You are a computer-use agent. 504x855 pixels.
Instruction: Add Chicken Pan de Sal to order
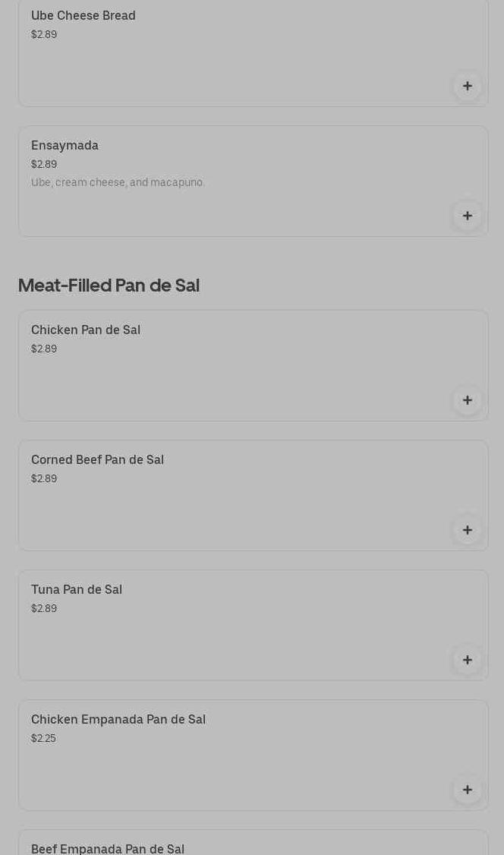pos(467,400)
